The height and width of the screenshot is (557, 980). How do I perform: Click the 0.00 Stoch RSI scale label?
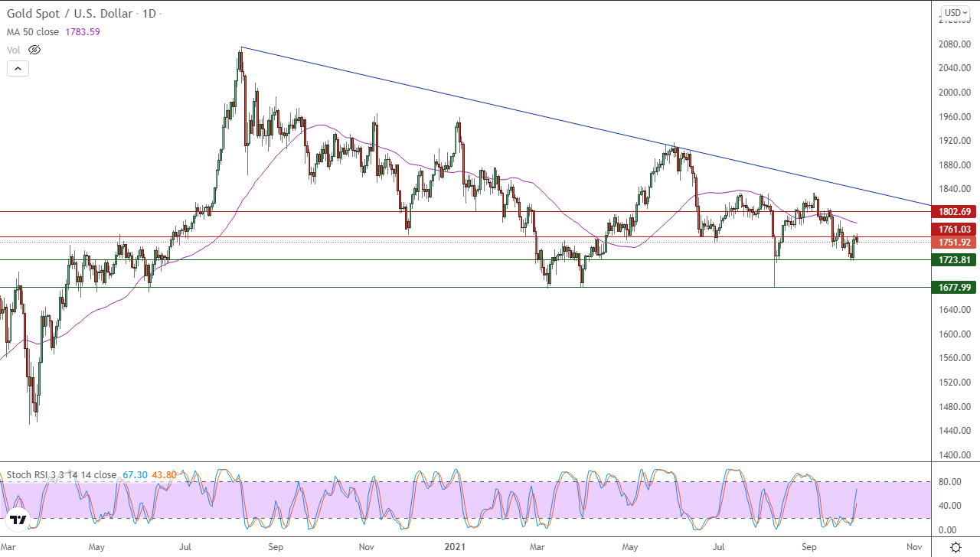[948, 530]
